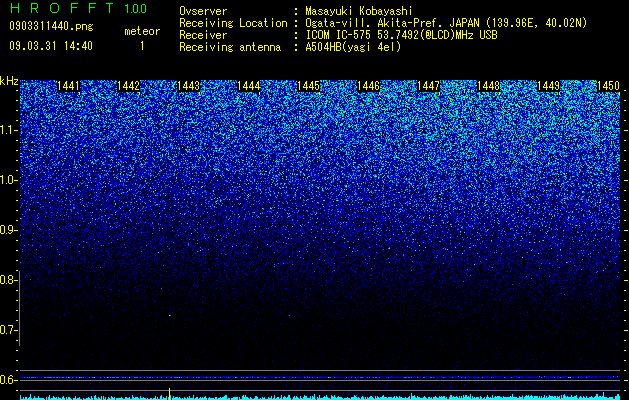Click the bright meteor echo dot near 0.73 kHz

(x=170, y=315)
